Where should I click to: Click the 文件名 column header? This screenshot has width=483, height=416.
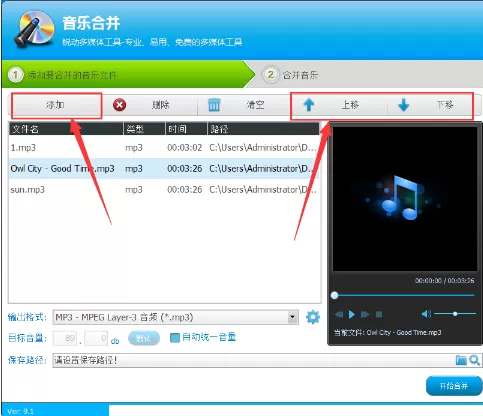click(x=66, y=129)
